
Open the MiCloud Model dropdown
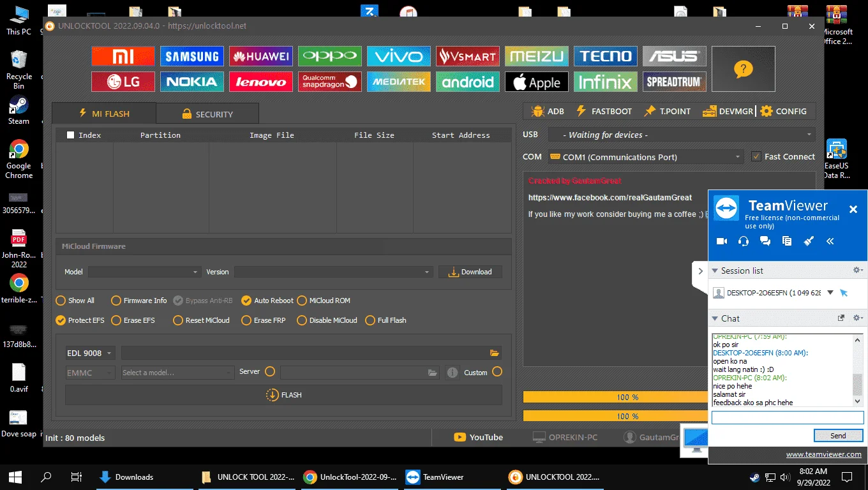[x=145, y=272]
